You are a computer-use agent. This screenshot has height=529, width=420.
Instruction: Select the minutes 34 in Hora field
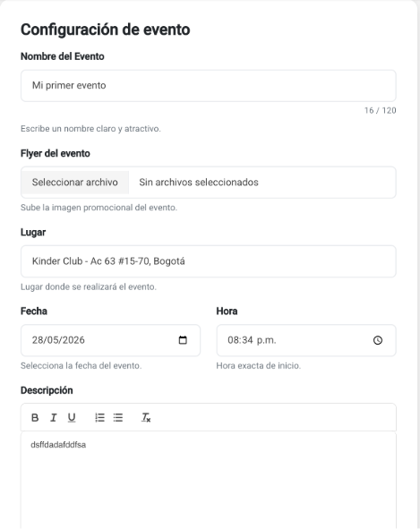(x=247, y=340)
